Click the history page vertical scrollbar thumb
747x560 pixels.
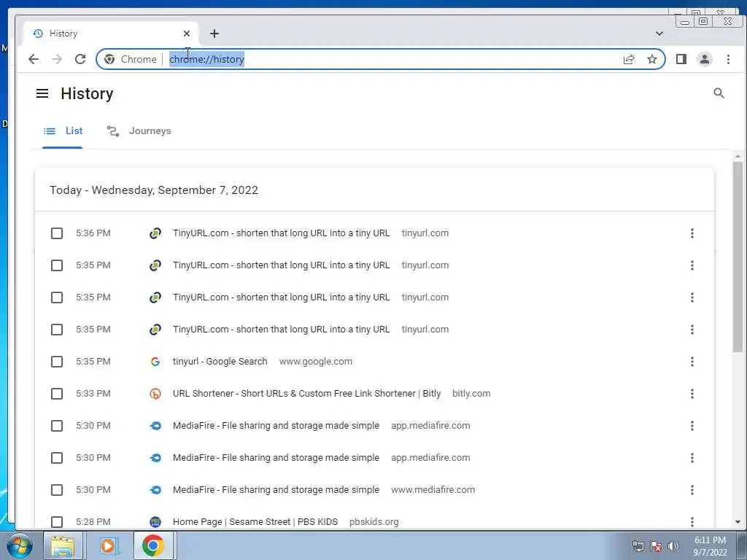pos(738,257)
